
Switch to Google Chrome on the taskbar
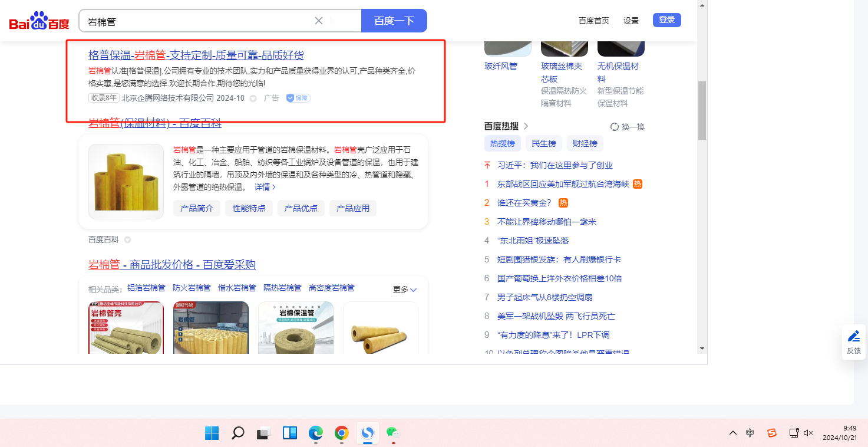coord(341,433)
